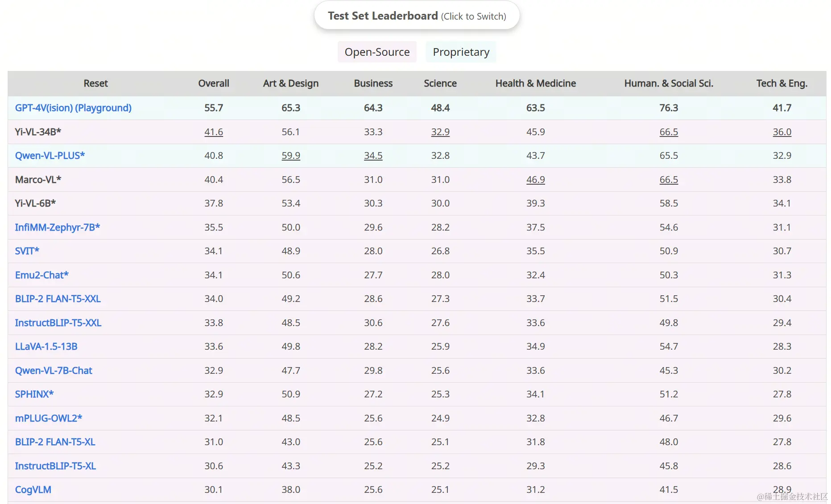Screen dimensions: 831x504
Task: Click Qwen-VL-PLUS overall score 40.8
Action: pos(214,156)
